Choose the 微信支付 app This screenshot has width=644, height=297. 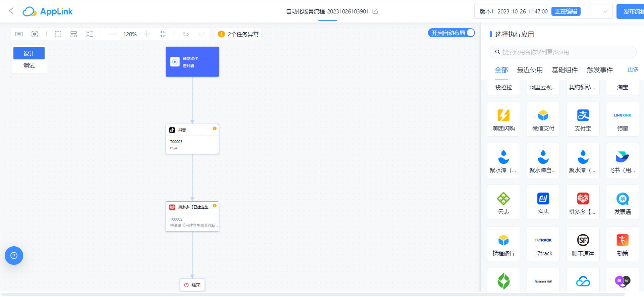[x=543, y=119]
